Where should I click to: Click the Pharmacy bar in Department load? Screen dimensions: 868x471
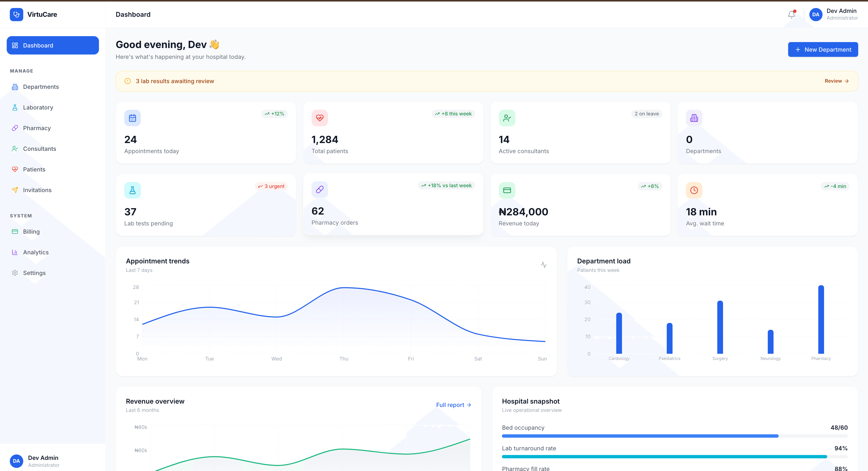[x=821, y=319]
